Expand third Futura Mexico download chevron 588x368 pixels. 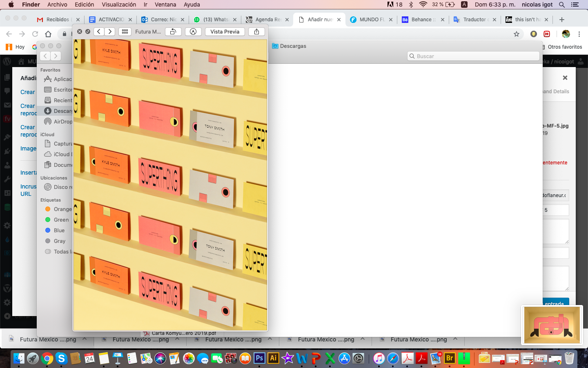270,339
